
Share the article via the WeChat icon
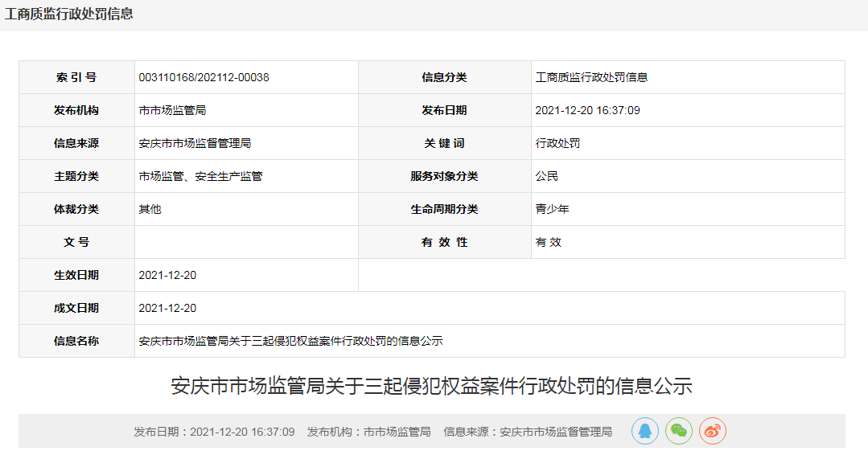[678, 431]
